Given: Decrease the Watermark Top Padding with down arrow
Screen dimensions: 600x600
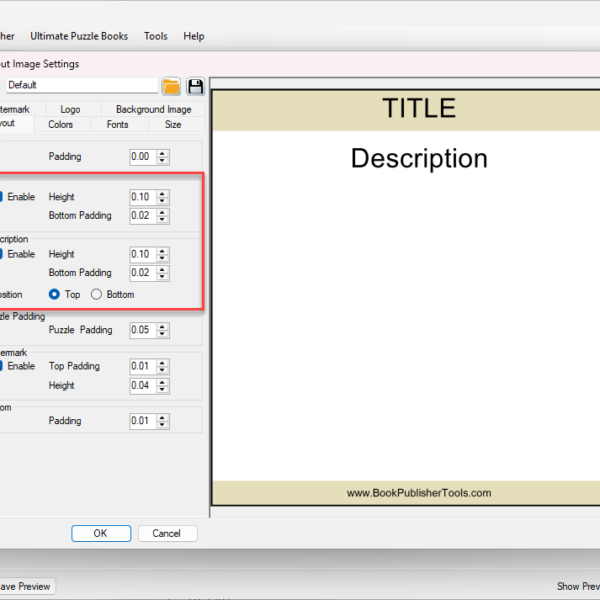Looking at the screenshot, I should 163,370.
